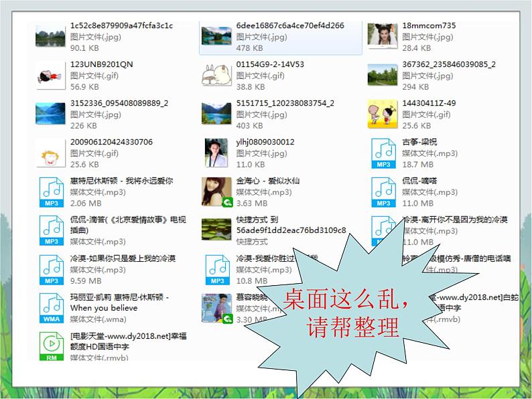Select the ylhj0809030012 portrait thumbnail
Screen dimensions: 532x399
[216, 153]
